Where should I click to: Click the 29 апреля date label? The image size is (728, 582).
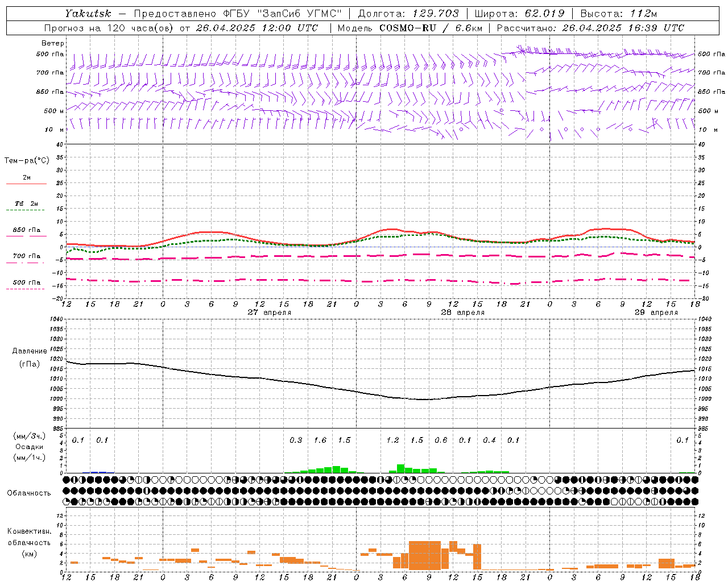pyautogui.click(x=656, y=313)
